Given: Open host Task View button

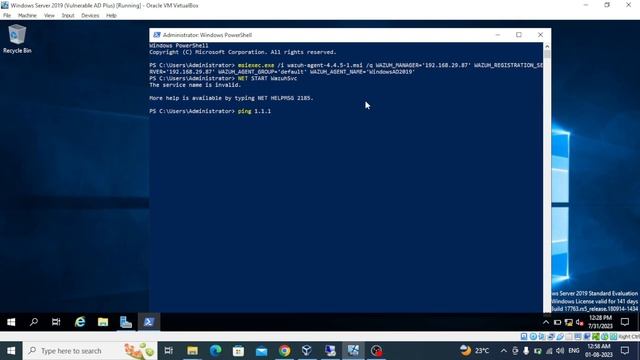Looking at the screenshot, I should pyautogui.click(x=169, y=351).
